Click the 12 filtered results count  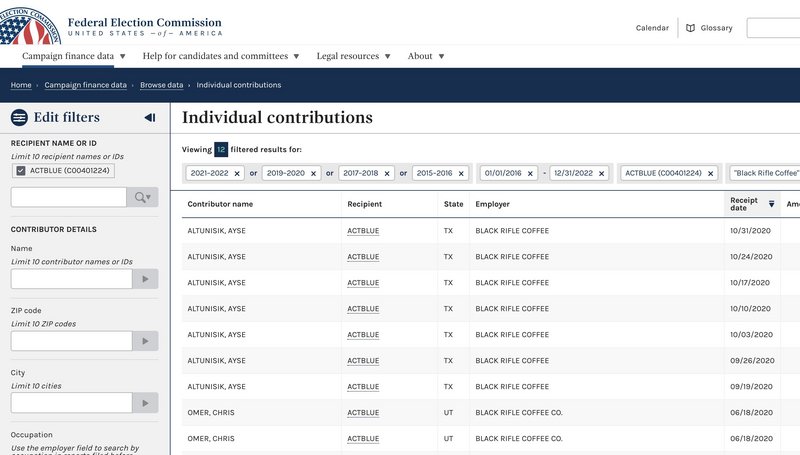(x=221, y=149)
